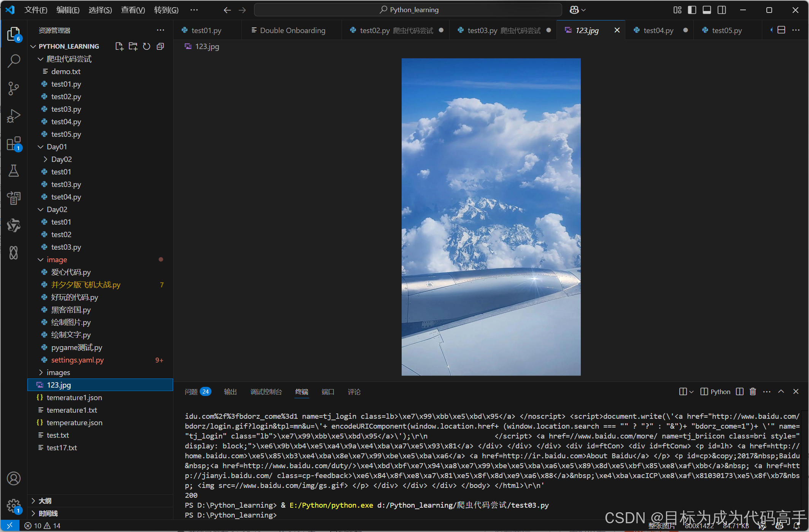The image size is (809, 532).
Task: Open the Search view in activity bar
Action: click(14, 61)
